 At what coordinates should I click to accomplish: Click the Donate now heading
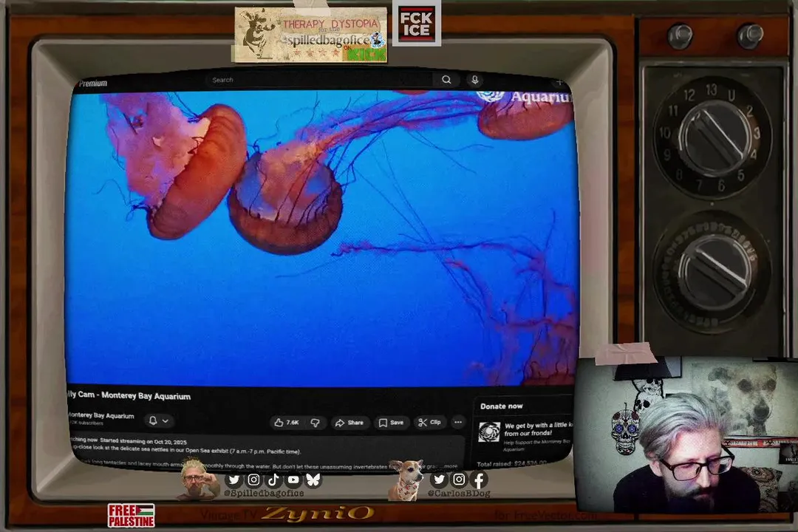click(501, 406)
